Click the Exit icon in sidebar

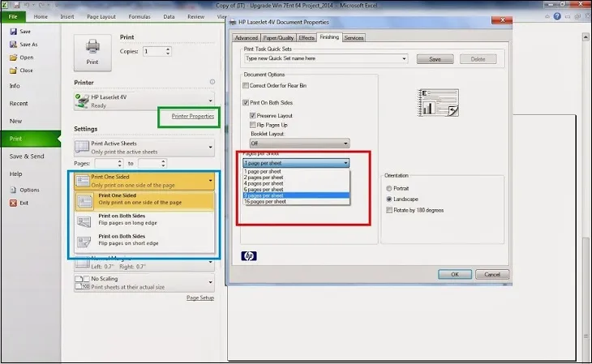tap(14, 203)
